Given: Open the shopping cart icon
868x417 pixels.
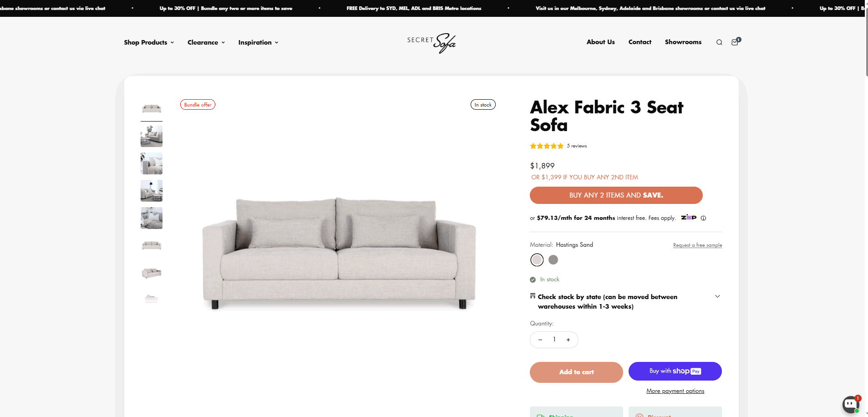Looking at the screenshot, I should (735, 42).
